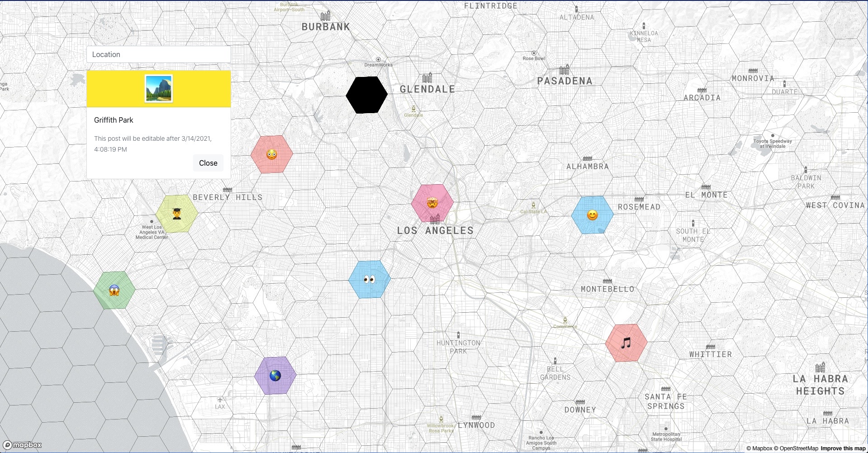The width and height of the screenshot is (868, 453).
Task: Click the Griffith Park title text
Action: tap(114, 120)
